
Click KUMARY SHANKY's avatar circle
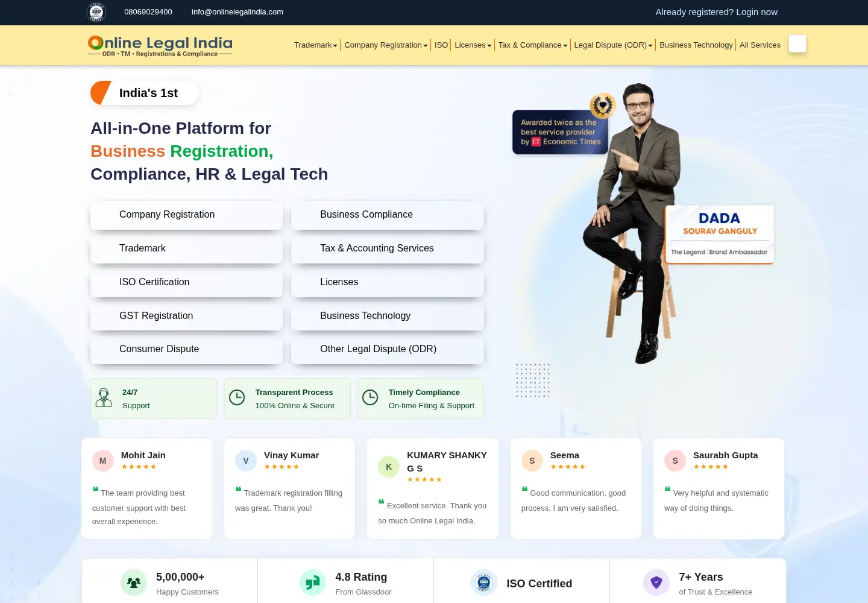coord(389,467)
